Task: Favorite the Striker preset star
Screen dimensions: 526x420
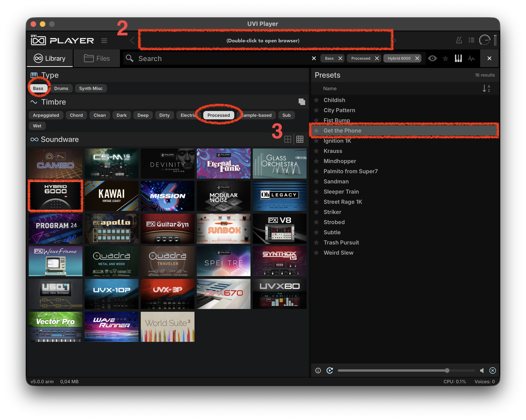Action: click(316, 212)
